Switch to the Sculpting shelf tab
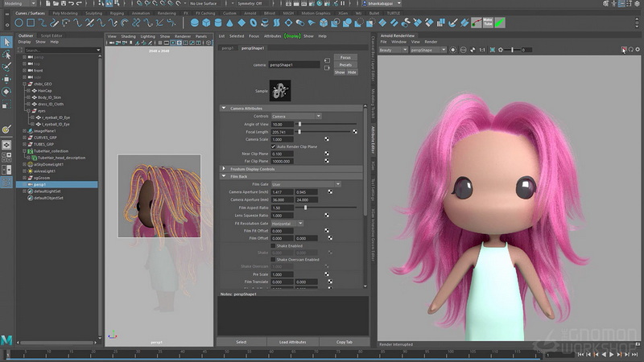Screen dimensions: 644x362 [93, 13]
